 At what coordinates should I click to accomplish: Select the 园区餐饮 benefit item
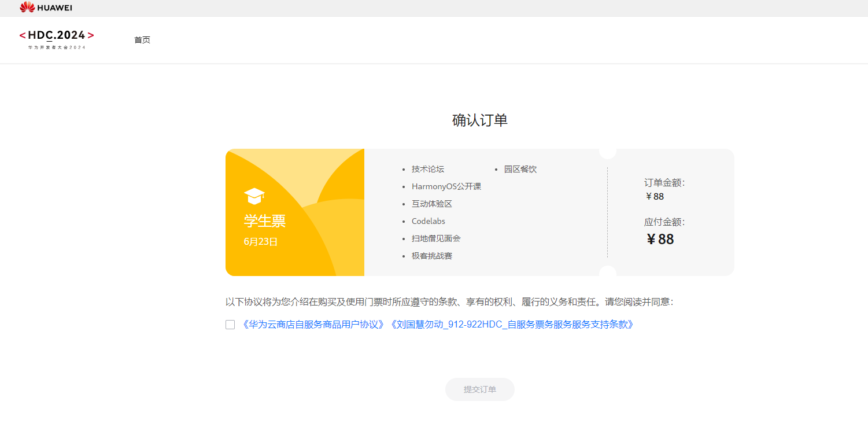[520, 169]
